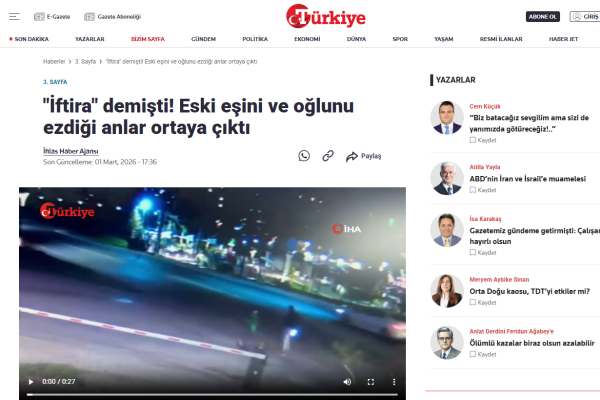Read 'Ölümlü kazalar biraz olsun azalabilir' column
This screenshot has width=600, height=400.
click(x=532, y=343)
